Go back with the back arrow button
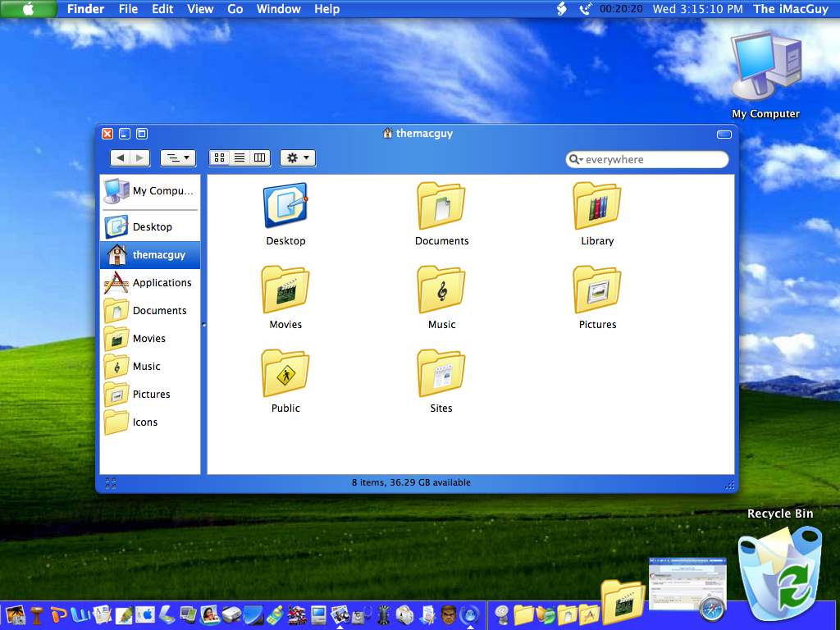Screen dimensions: 840x630 coord(120,157)
